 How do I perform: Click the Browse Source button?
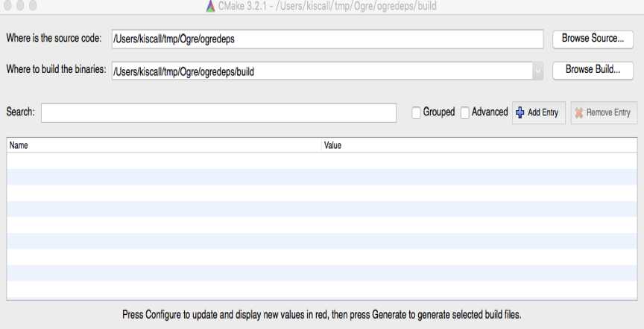[593, 39]
